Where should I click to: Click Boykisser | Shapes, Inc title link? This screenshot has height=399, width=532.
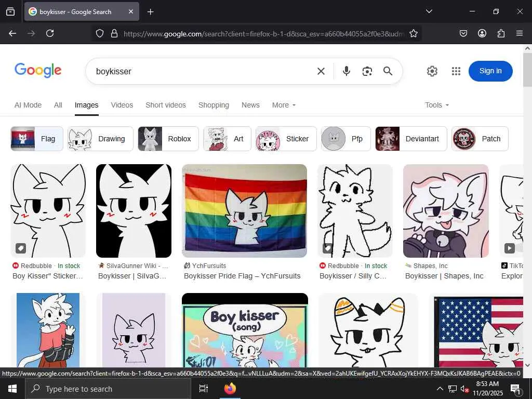(x=444, y=276)
